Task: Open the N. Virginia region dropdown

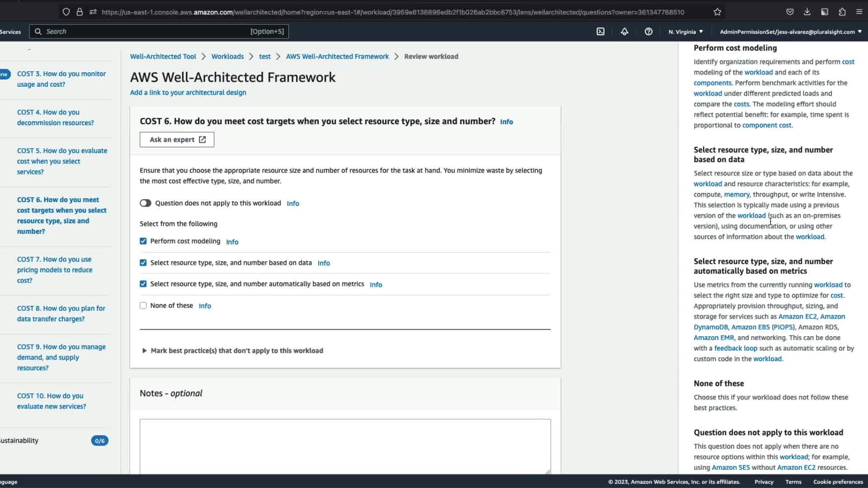Action: (x=685, y=32)
